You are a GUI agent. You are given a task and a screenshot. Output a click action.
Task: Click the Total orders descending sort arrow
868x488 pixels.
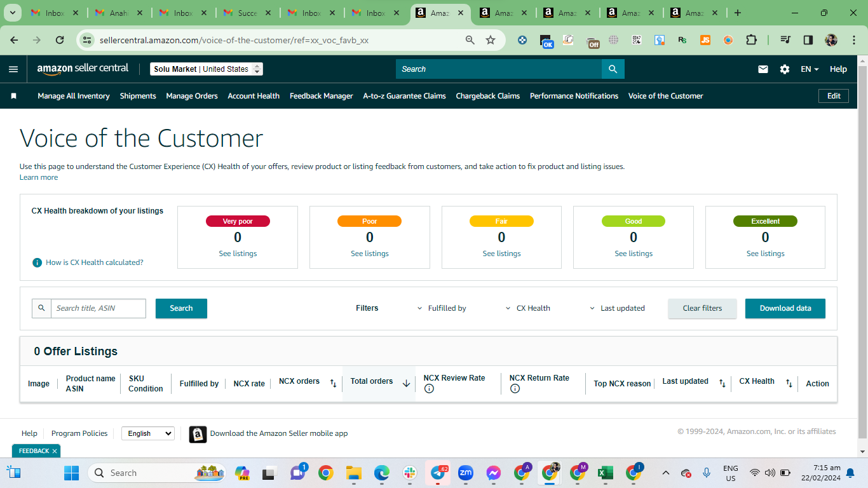coord(406,383)
